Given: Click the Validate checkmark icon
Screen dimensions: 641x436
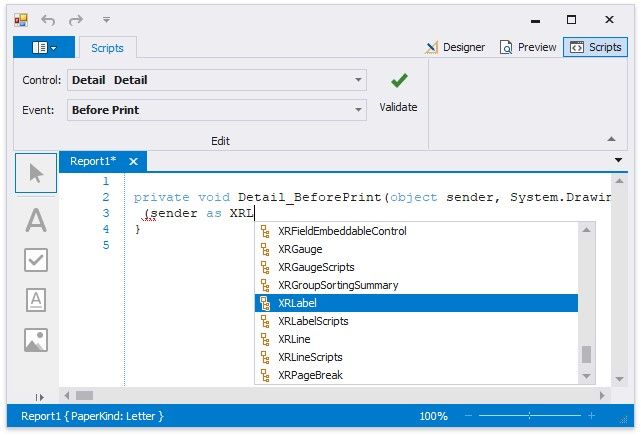Looking at the screenshot, I should (x=399, y=81).
